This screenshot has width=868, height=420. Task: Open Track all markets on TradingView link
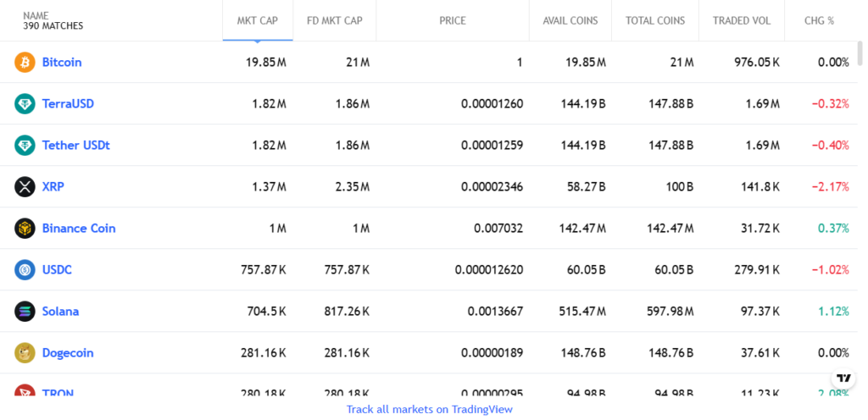coord(429,409)
